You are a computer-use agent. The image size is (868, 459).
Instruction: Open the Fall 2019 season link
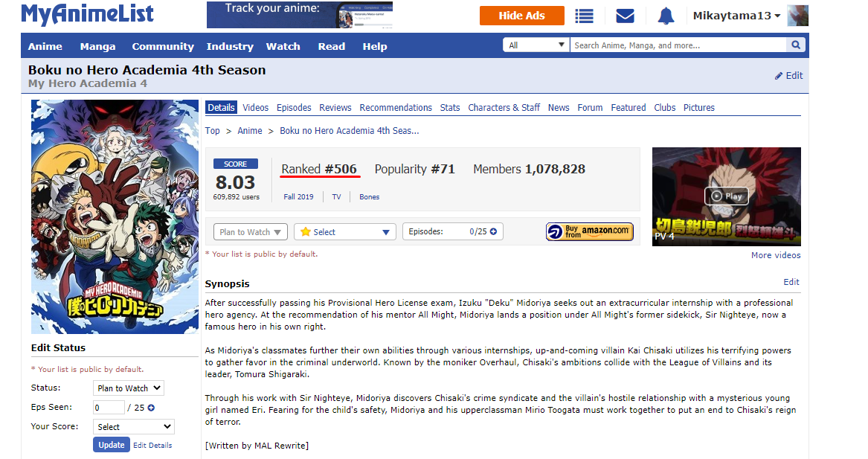[298, 196]
